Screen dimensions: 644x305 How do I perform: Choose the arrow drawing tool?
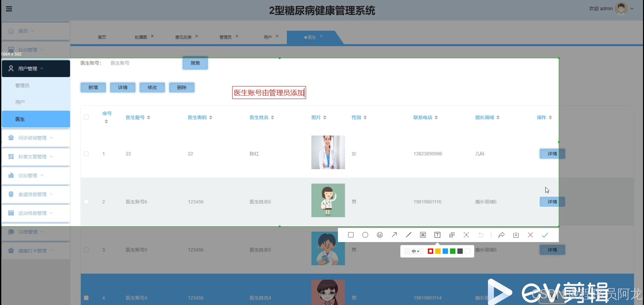pos(394,235)
